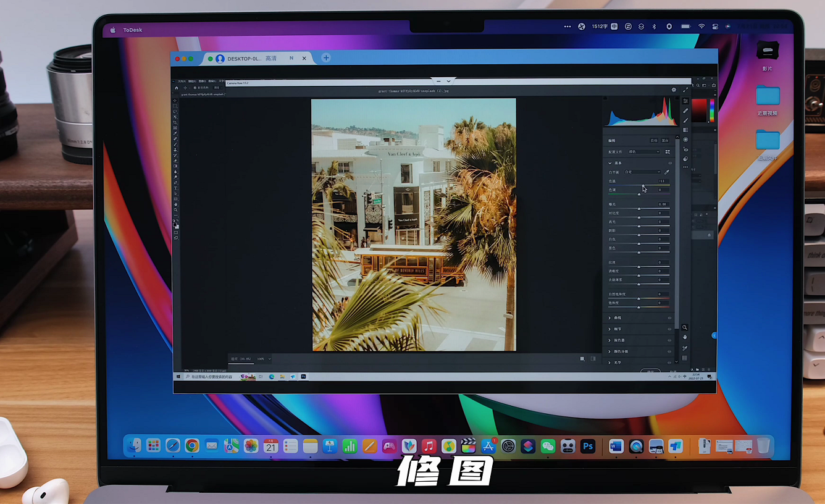The height and width of the screenshot is (504, 825).
Task: Toggle Camera Raw full screen mode
Action: [x=685, y=90]
